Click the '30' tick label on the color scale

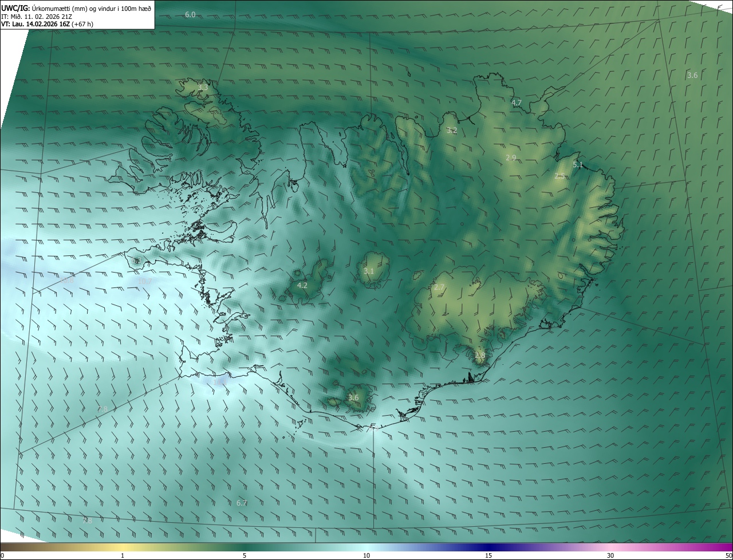click(610, 555)
